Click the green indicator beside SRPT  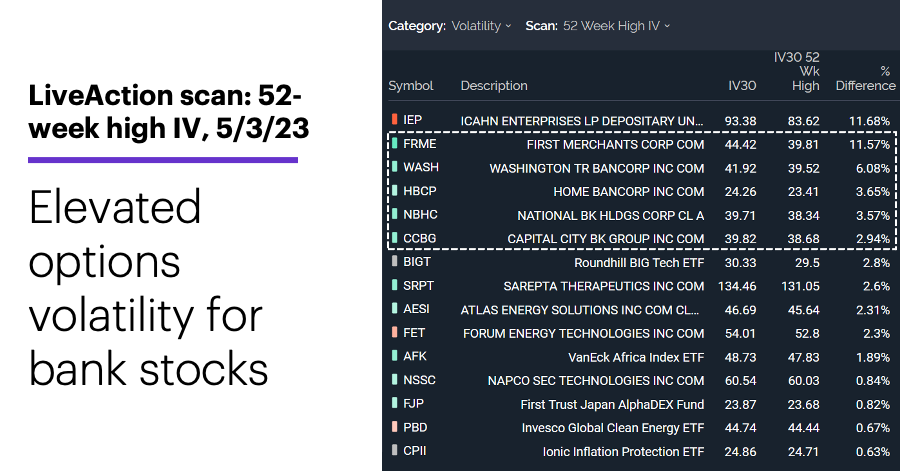pos(394,285)
